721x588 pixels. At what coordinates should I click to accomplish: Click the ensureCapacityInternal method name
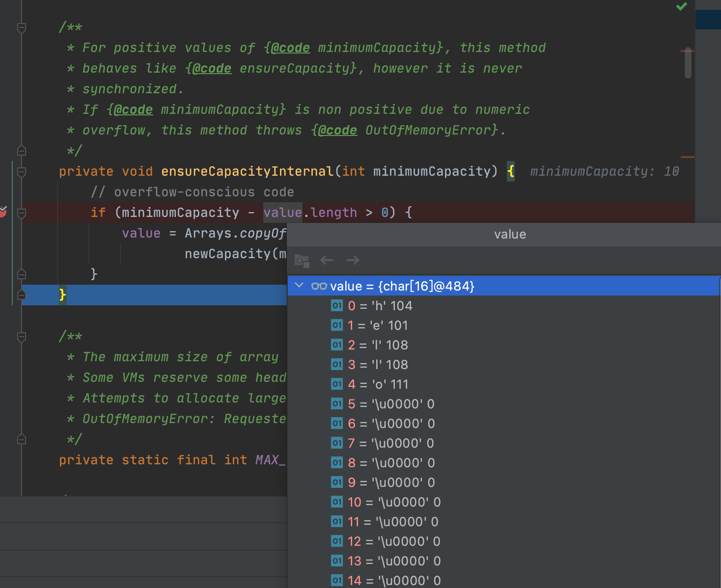(247, 171)
